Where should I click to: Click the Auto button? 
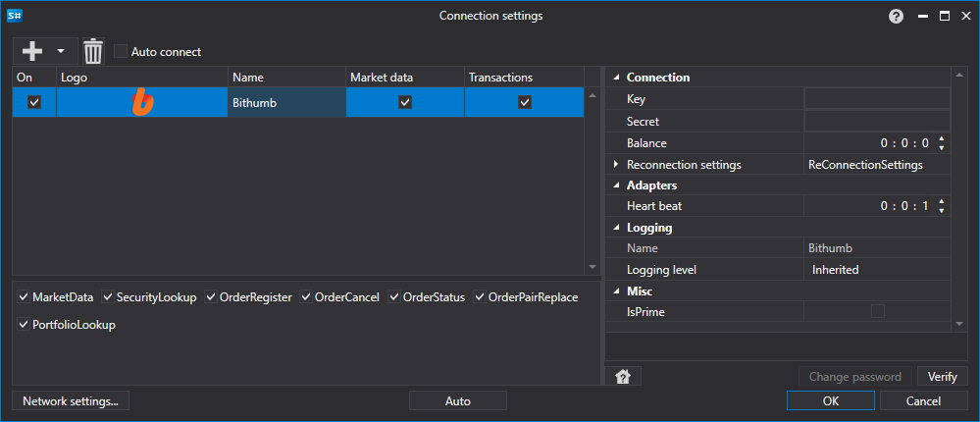point(457,400)
